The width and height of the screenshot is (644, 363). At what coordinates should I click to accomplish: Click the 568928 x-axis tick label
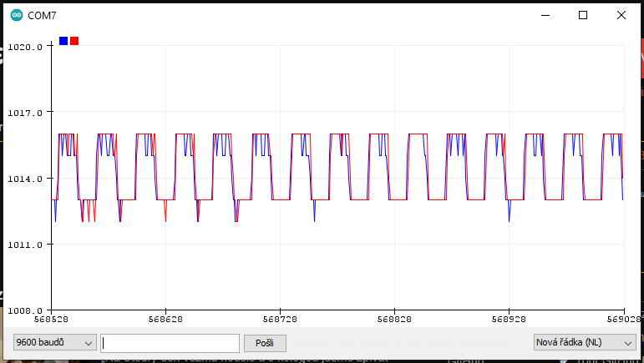click(x=510, y=318)
